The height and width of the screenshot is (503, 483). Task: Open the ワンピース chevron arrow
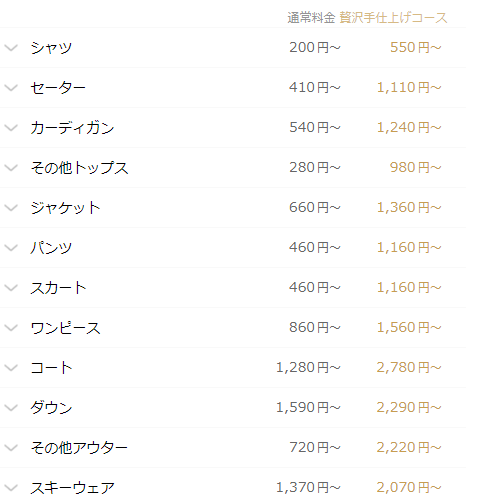pos(11,328)
